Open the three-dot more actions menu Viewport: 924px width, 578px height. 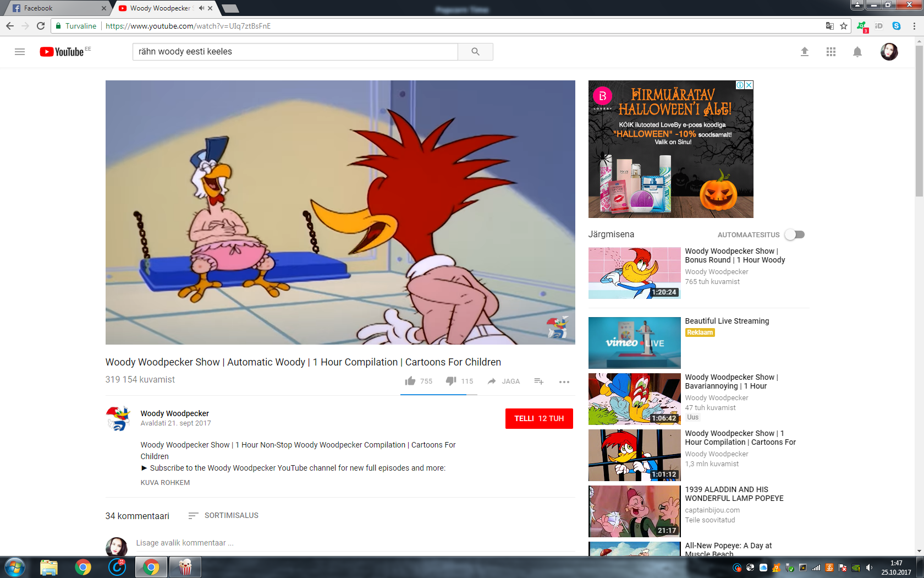[564, 381]
